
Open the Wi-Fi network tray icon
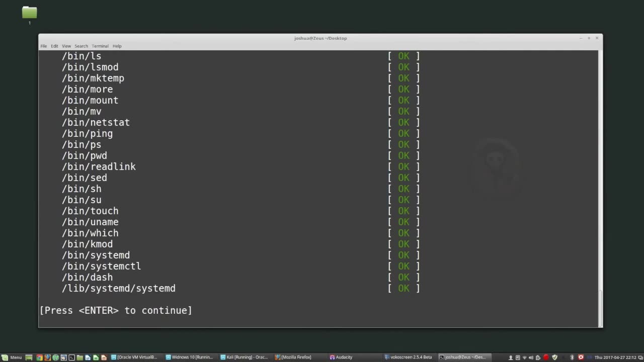pyautogui.click(x=524, y=357)
